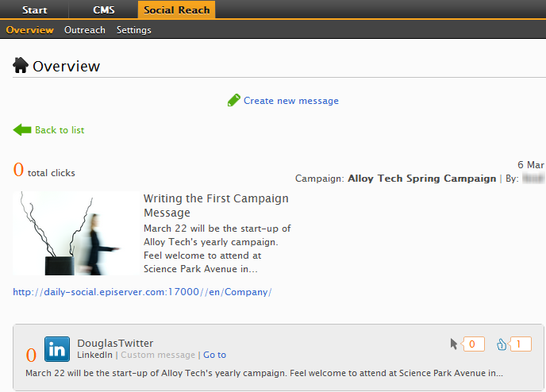Open the Overview submenu item
The width and height of the screenshot is (546, 392).
(29, 30)
